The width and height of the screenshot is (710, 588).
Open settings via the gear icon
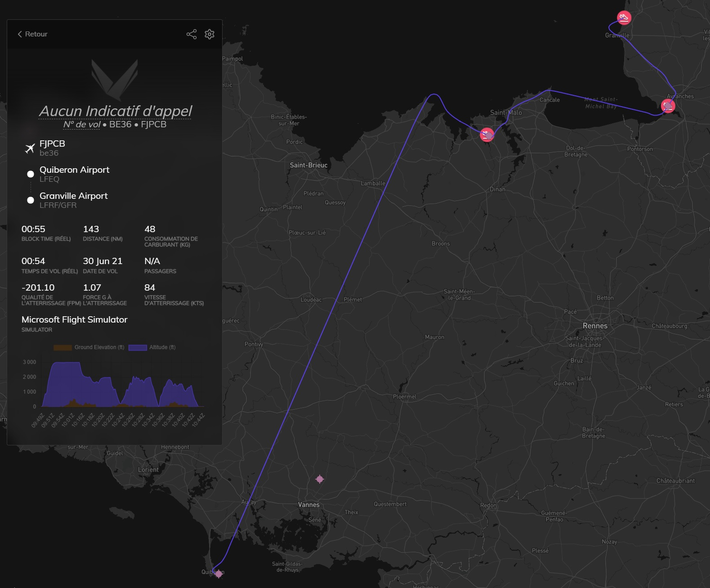210,34
